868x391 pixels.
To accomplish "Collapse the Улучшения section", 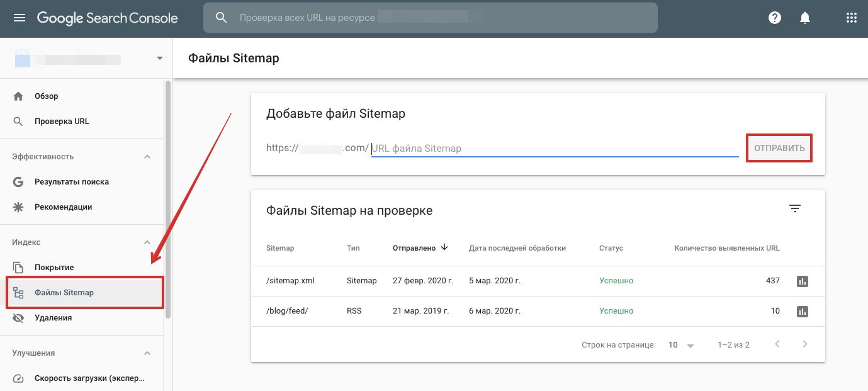I will click(147, 353).
